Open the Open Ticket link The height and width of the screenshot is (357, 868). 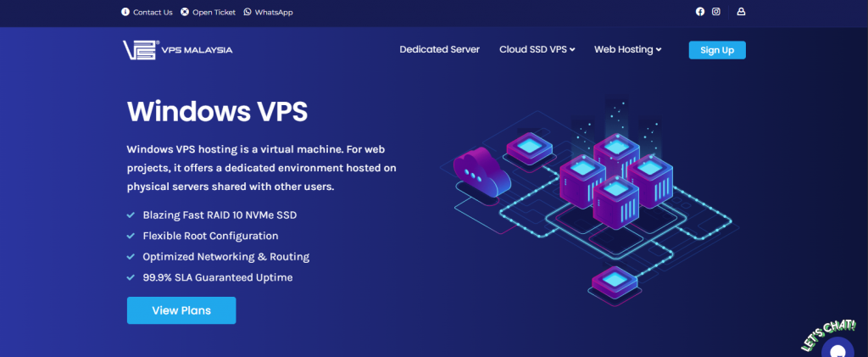click(x=214, y=12)
